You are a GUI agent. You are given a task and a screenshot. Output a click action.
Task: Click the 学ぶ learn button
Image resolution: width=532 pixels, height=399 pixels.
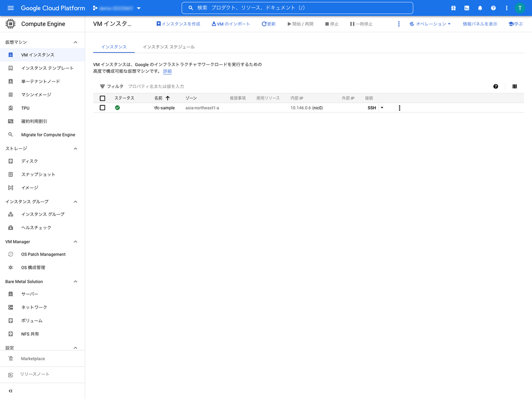pos(516,24)
